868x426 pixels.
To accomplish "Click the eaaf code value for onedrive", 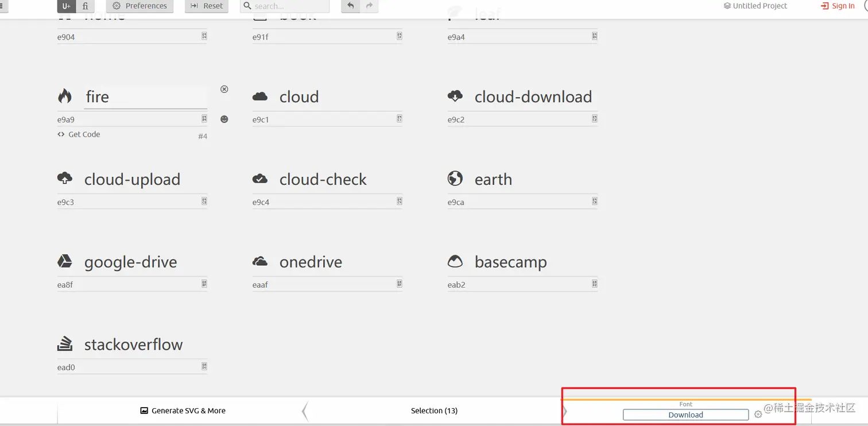I will coord(260,284).
